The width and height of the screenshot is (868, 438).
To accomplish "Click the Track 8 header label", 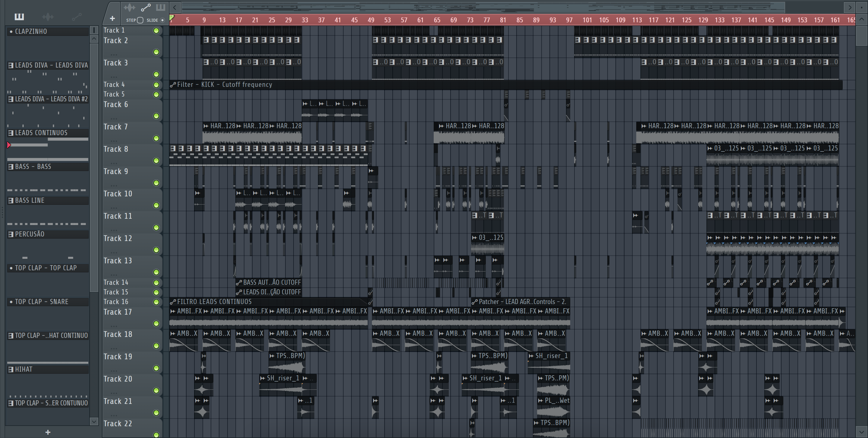I will 115,149.
